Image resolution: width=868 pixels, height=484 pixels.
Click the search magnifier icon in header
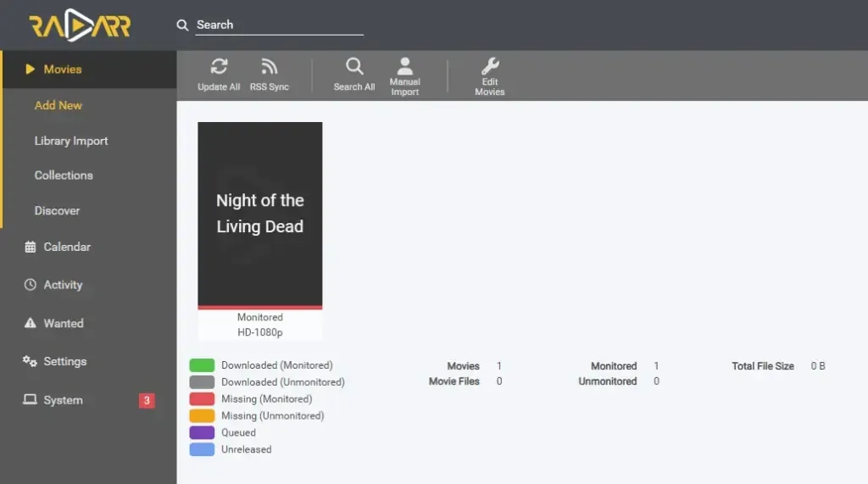pyautogui.click(x=182, y=25)
